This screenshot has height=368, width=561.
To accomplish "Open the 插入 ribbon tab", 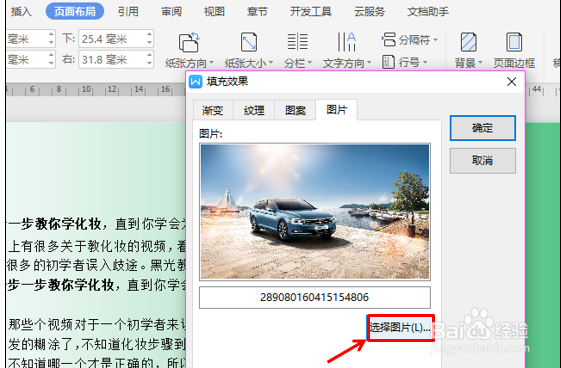I will coord(21,12).
